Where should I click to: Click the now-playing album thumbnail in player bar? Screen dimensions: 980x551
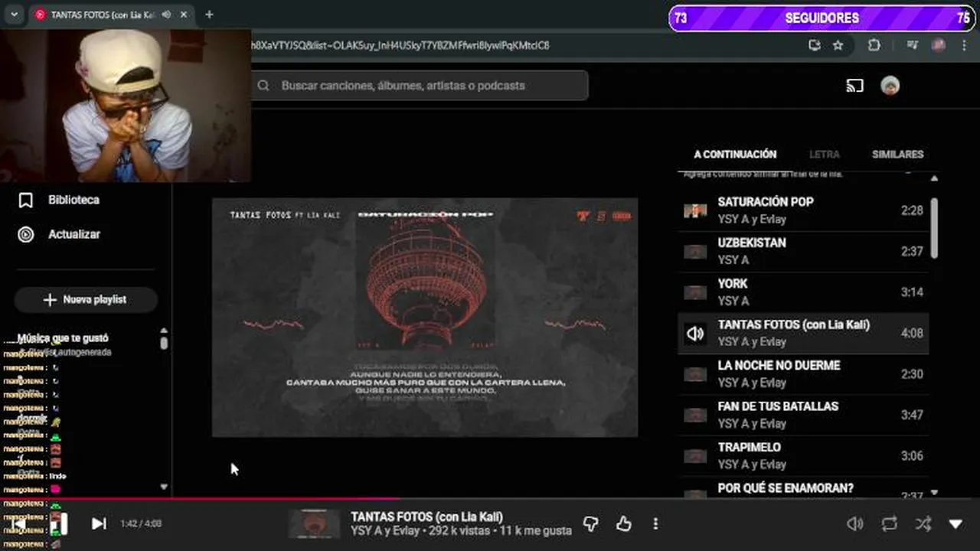[x=314, y=524]
